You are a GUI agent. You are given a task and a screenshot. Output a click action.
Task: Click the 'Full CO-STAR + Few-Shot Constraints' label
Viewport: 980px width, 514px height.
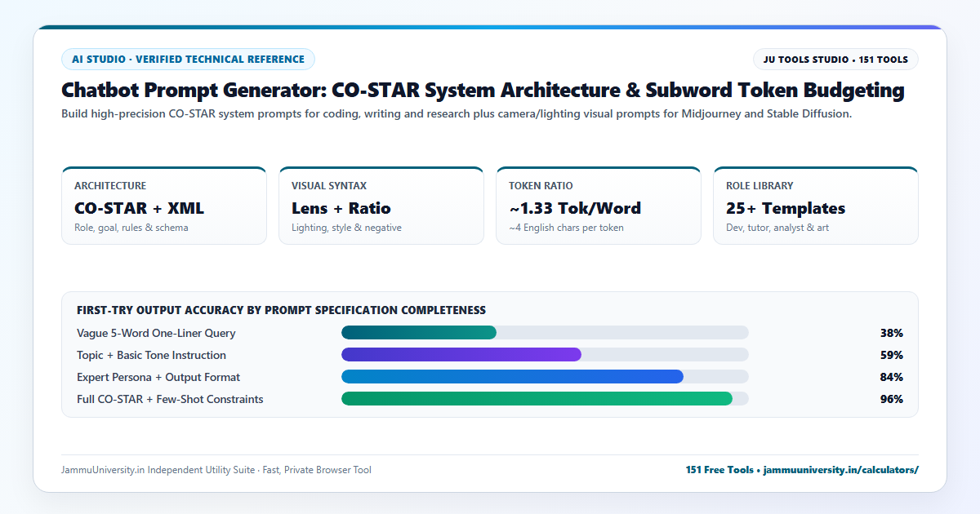point(170,399)
